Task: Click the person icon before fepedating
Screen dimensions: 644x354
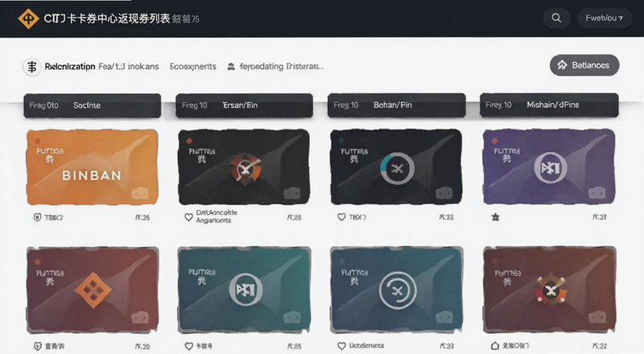Action: point(231,67)
